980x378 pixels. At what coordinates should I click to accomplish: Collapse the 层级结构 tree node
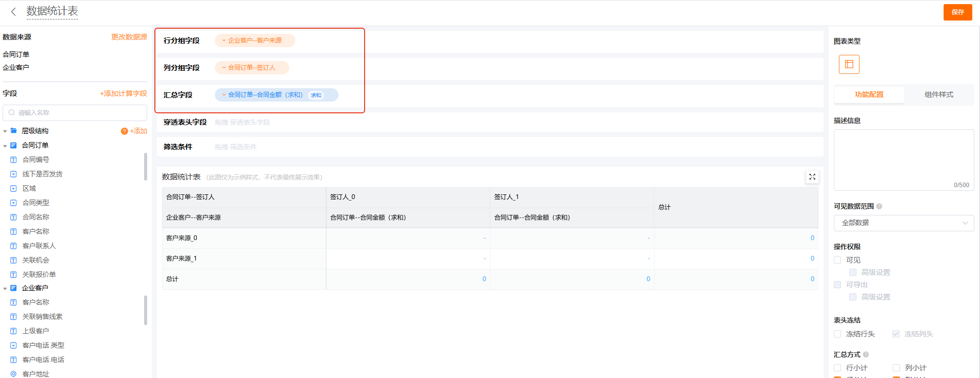[x=5, y=131]
